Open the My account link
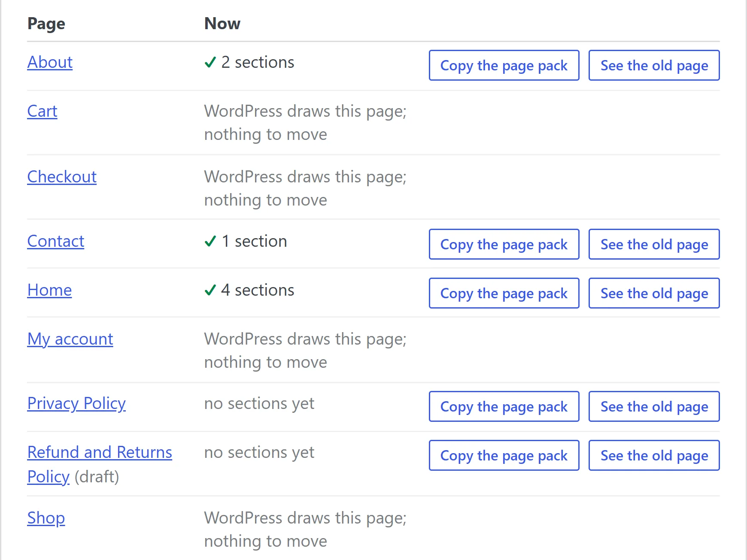 pyautogui.click(x=70, y=339)
